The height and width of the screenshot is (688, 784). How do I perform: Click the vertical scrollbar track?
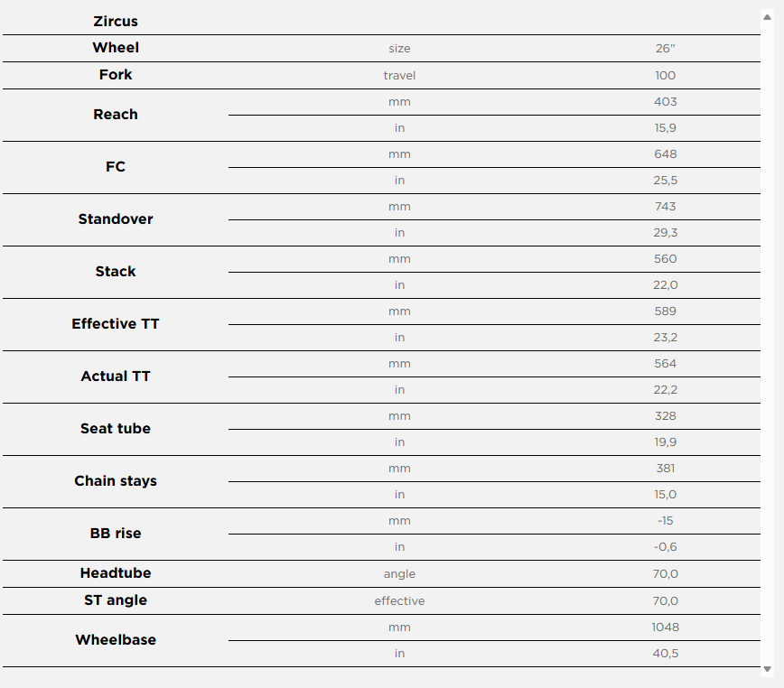pyautogui.click(x=768, y=343)
